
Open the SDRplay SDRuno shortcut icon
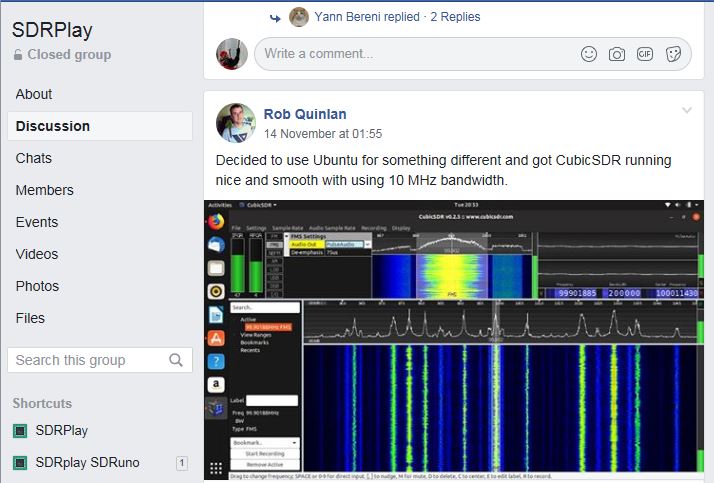pos(20,463)
